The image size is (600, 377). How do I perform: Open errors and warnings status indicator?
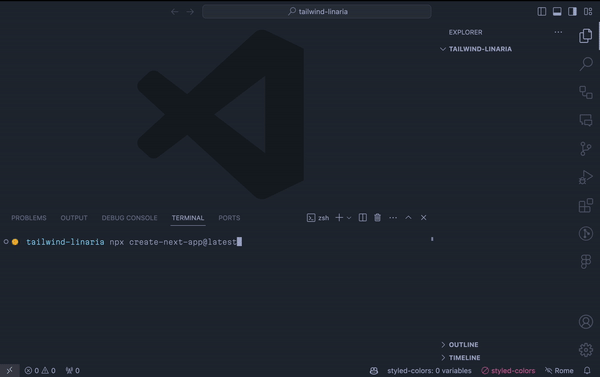coord(40,370)
